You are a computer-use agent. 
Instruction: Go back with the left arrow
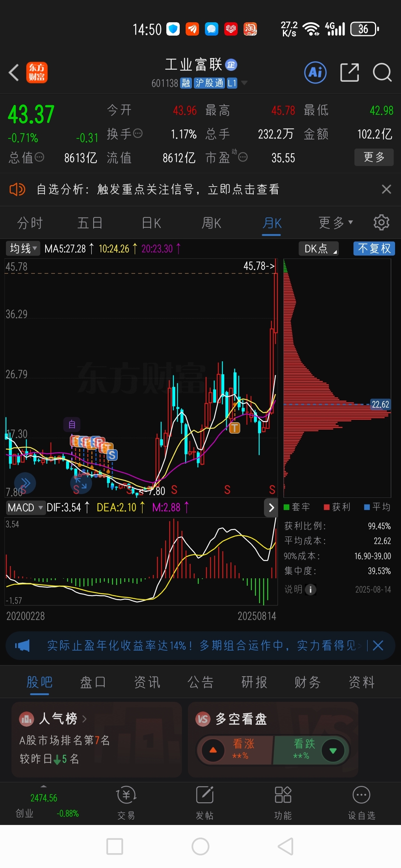click(x=14, y=72)
